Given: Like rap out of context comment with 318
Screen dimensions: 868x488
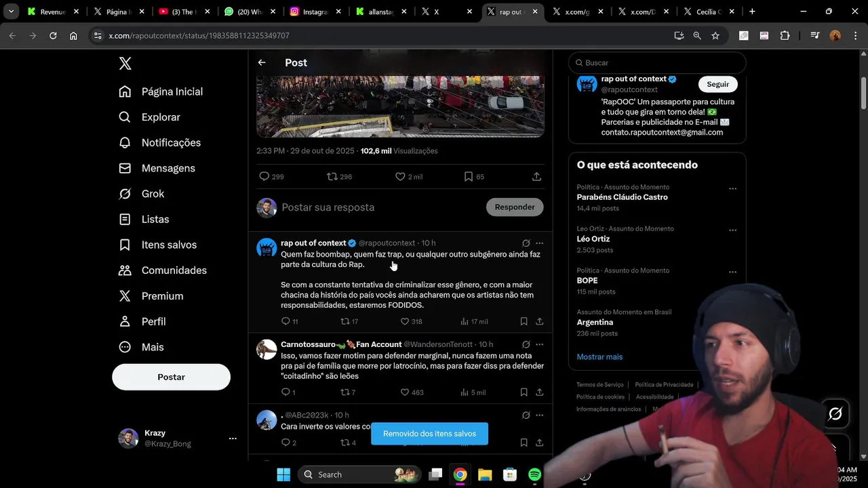Looking at the screenshot, I should click(x=405, y=321).
